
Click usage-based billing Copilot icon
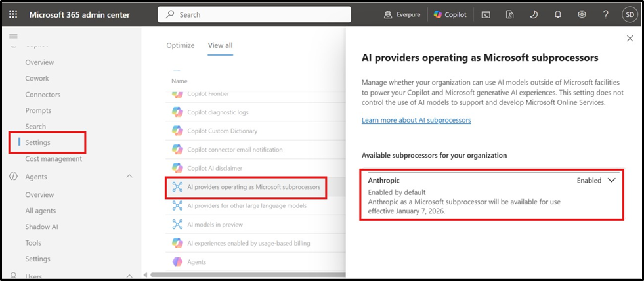coord(177,243)
